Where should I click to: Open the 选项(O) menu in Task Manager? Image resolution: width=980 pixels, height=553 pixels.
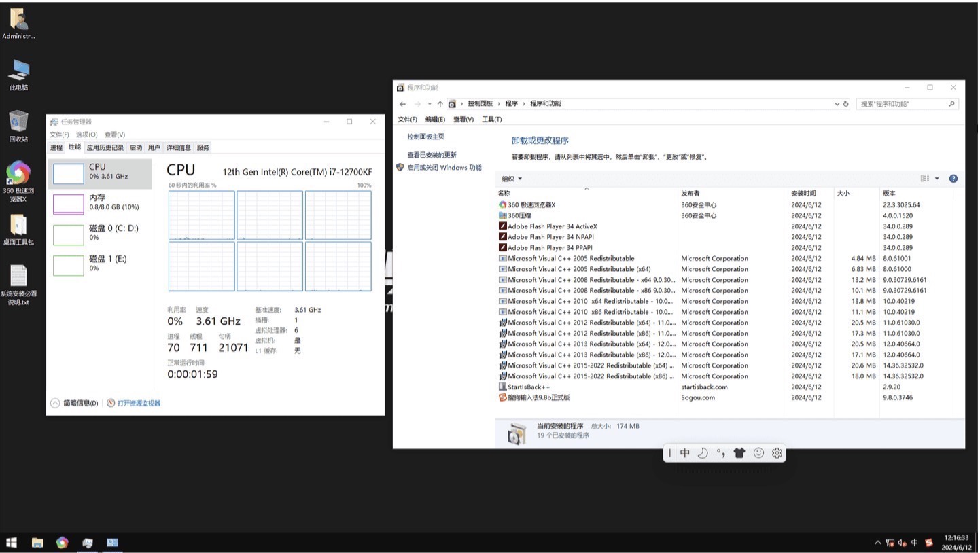(86, 135)
